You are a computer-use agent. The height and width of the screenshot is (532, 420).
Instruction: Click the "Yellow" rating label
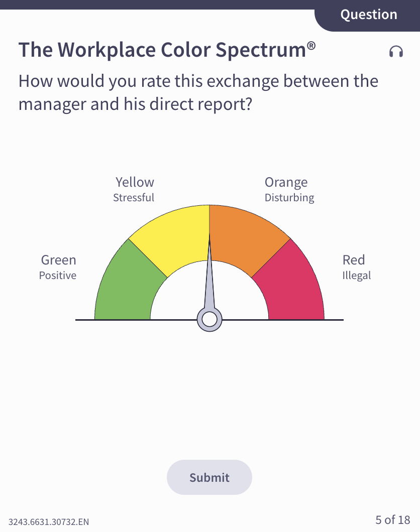pyautogui.click(x=135, y=182)
